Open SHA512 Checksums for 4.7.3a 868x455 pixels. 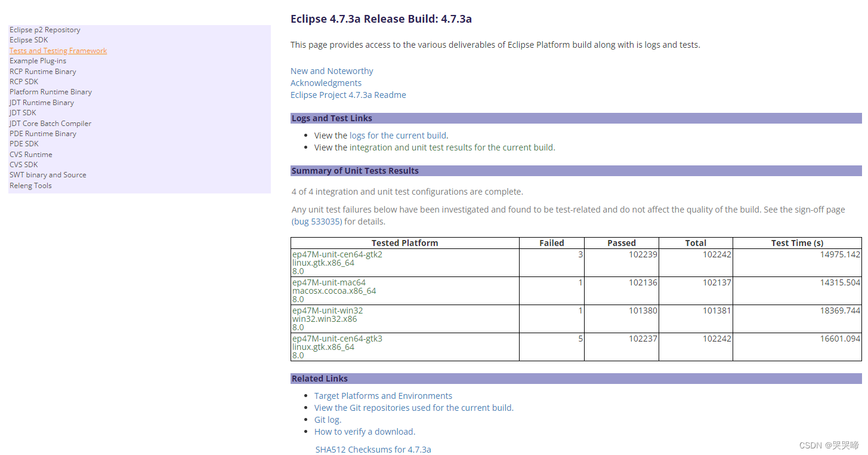pyautogui.click(x=373, y=450)
